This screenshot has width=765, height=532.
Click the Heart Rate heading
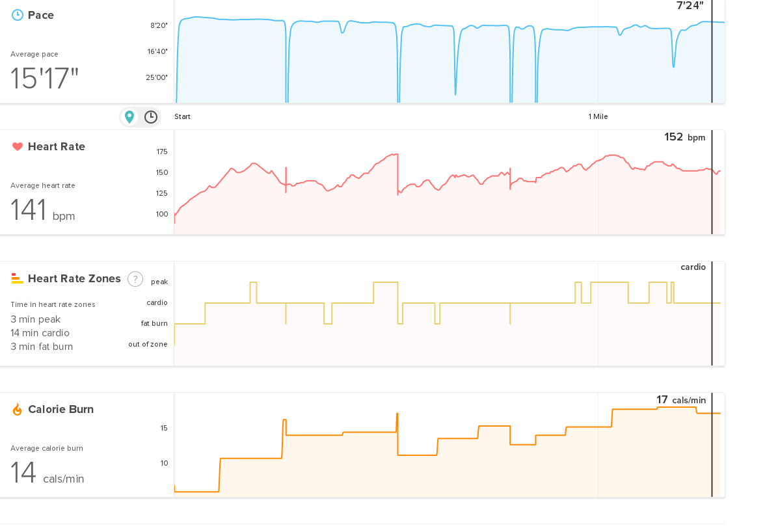(56, 146)
